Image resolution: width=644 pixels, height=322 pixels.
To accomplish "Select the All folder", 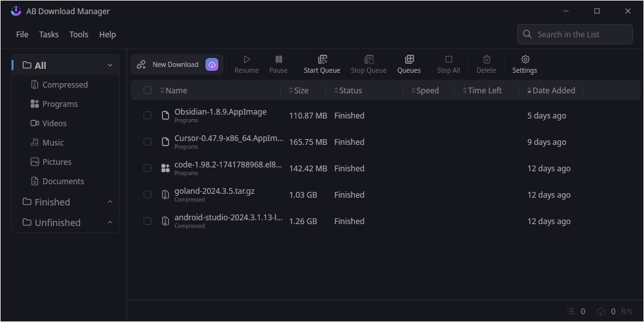I will tap(65, 65).
